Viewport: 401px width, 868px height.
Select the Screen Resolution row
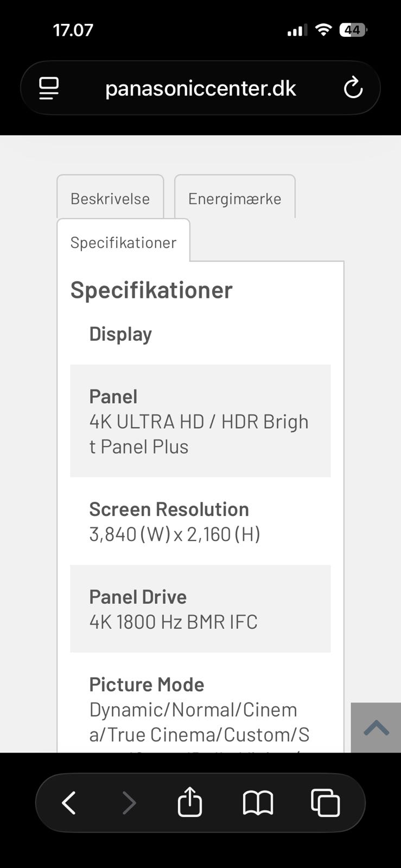pos(200,521)
